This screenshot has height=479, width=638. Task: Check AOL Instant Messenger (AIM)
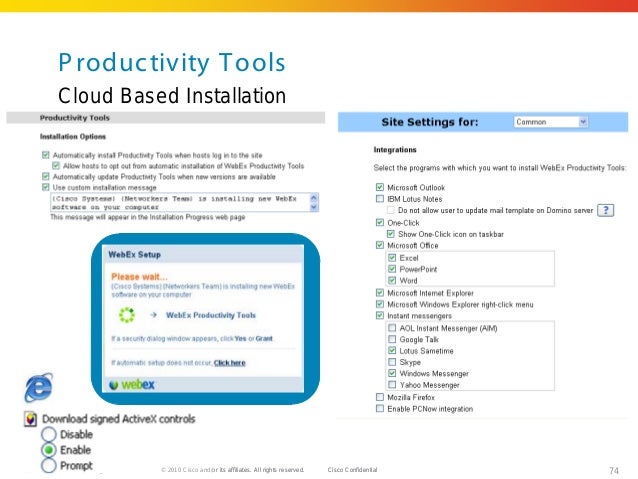click(392, 328)
